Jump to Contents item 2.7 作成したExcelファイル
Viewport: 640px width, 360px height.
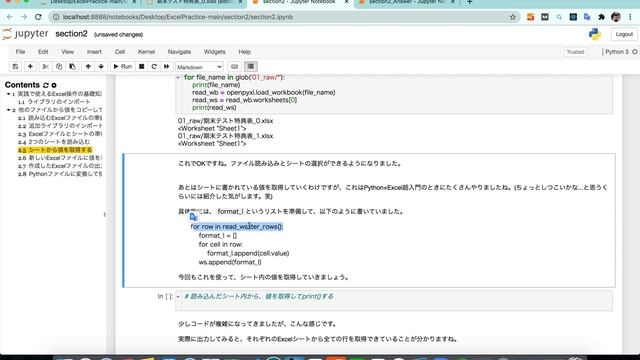pyautogui.click(x=60, y=166)
